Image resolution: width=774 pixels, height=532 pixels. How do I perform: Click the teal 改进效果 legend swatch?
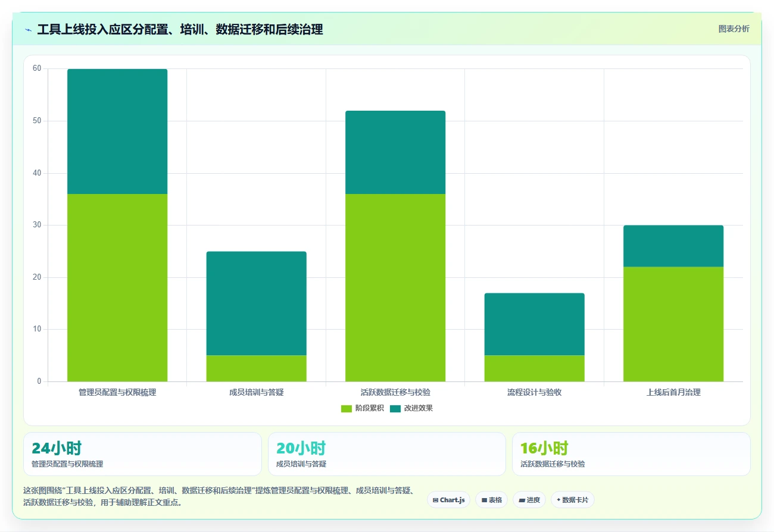coord(395,408)
